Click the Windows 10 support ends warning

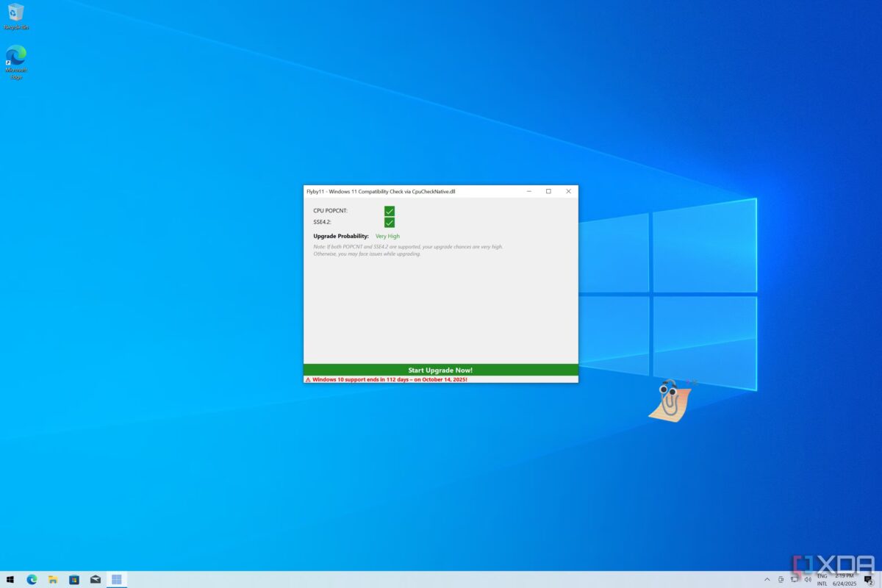pos(386,379)
